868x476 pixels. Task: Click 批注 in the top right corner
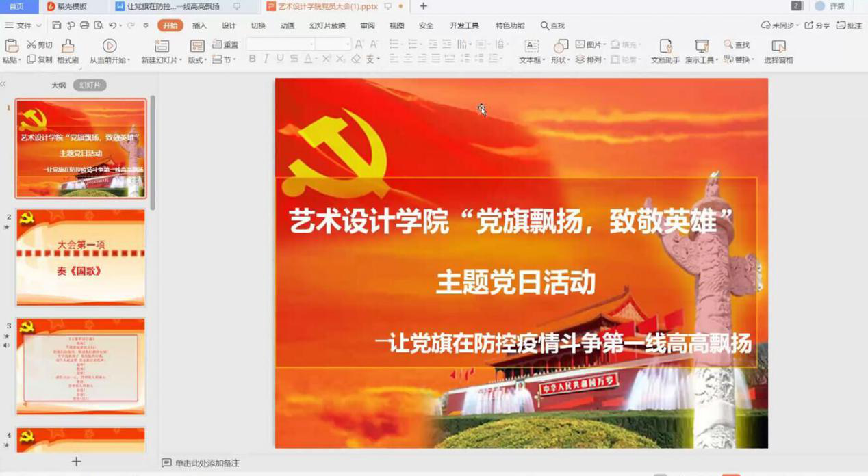click(x=852, y=25)
